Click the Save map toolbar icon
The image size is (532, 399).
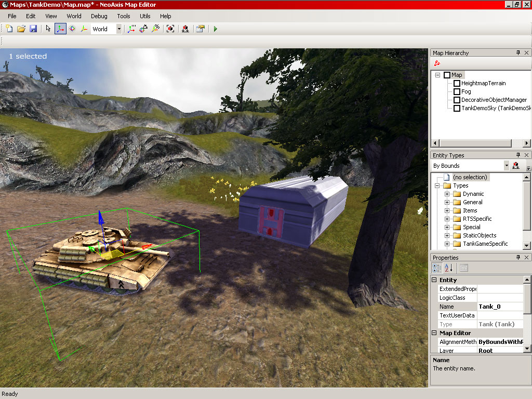33,29
